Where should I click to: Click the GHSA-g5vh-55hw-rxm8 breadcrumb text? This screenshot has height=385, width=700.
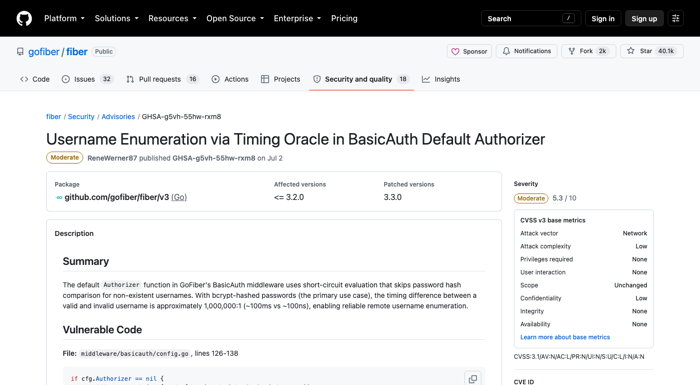pos(181,117)
